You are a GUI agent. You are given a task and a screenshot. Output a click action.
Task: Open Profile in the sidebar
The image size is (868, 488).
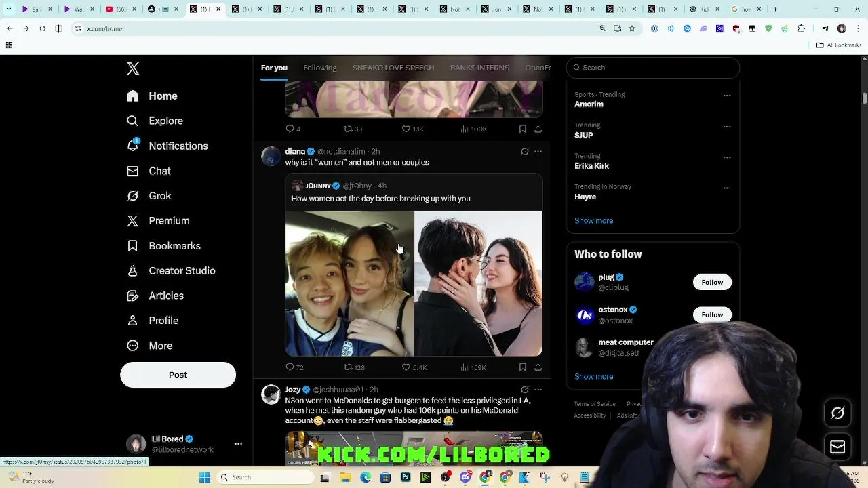pyautogui.click(x=153, y=321)
